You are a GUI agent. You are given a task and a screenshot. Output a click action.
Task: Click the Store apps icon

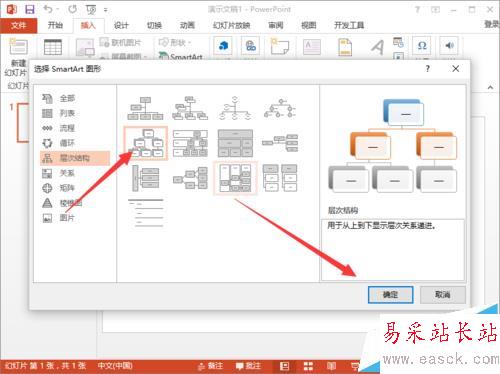[x=223, y=46]
